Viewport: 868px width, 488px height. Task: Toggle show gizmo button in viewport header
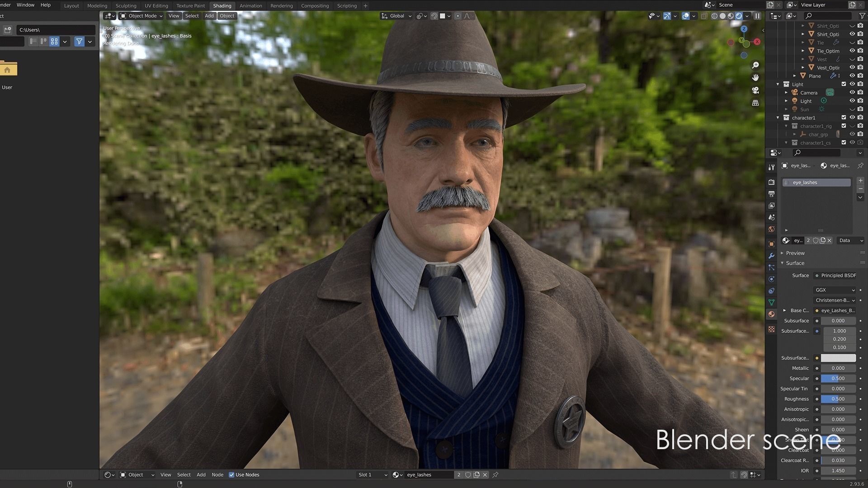tap(667, 16)
